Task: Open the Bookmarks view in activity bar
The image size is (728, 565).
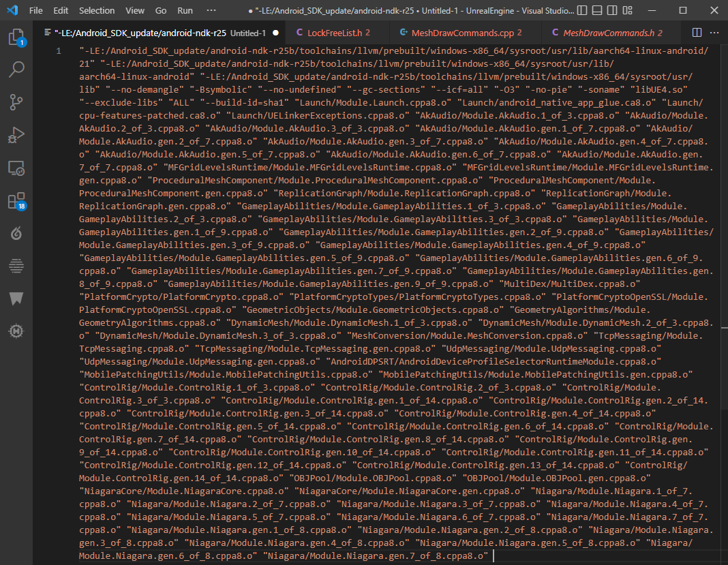Action: click(x=16, y=299)
